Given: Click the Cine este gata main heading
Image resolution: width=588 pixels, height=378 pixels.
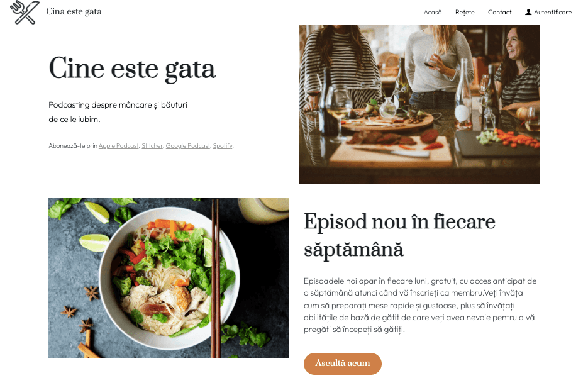Looking at the screenshot, I should (x=132, y=69).
